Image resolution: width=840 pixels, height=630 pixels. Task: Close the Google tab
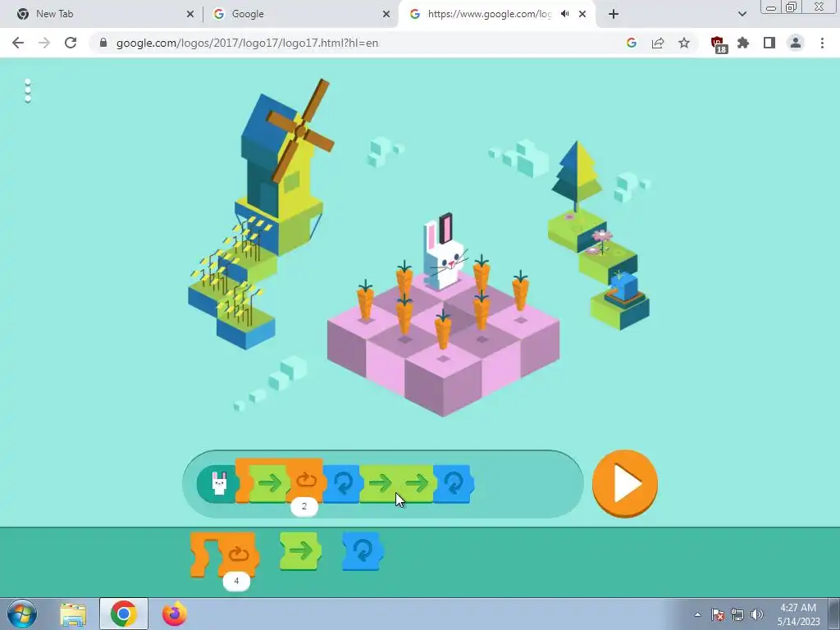pyautogui.click(x=386, y=14)
